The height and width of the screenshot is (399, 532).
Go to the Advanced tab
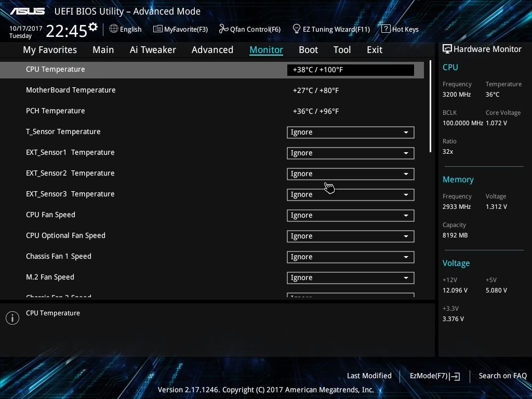(212, 50)
